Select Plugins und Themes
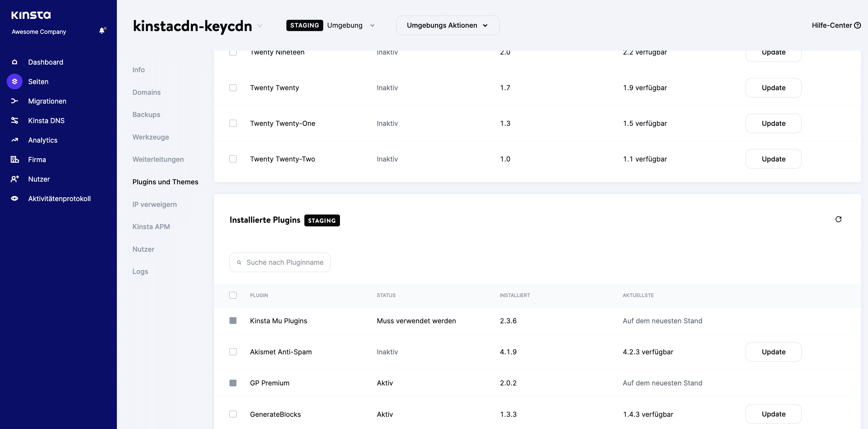Screen dimensions: 868x429 pos(165,182)
